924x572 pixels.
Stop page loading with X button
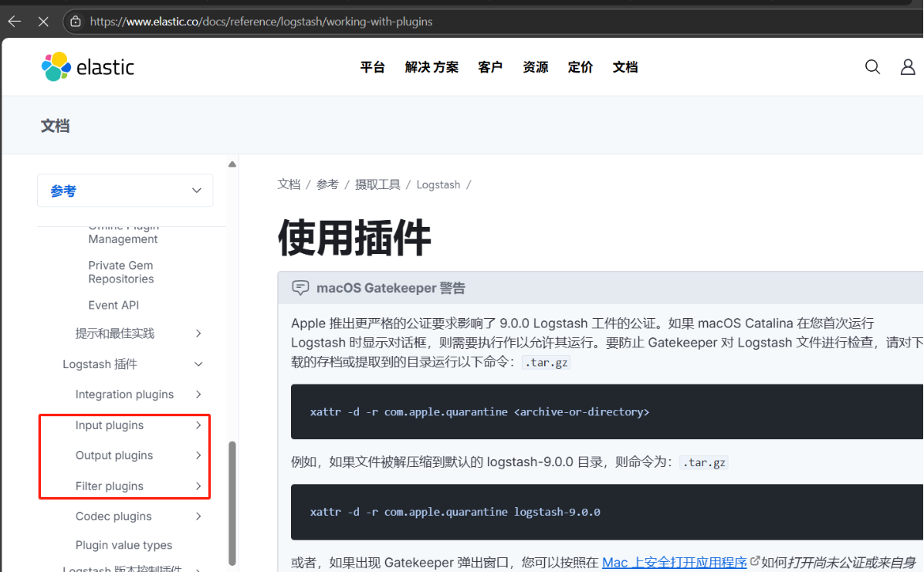(43, 22)
